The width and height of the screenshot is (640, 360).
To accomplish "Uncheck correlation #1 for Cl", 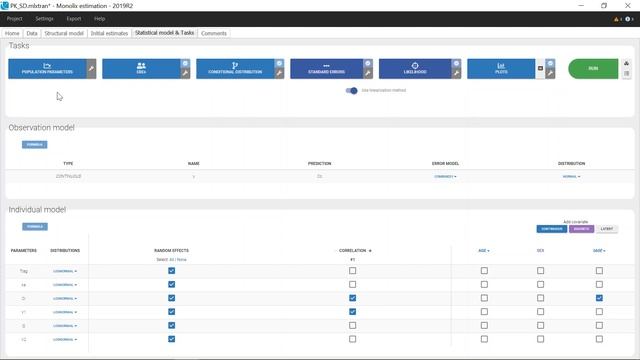I will click(353, 298).
